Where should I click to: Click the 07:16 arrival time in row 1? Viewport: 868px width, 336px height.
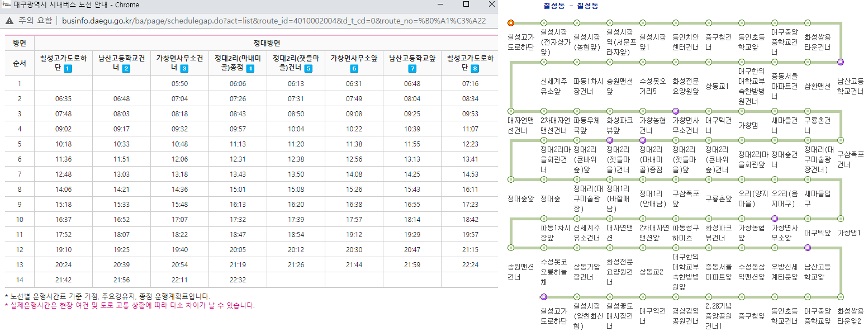pyautogui.click(x=470, y=84)
